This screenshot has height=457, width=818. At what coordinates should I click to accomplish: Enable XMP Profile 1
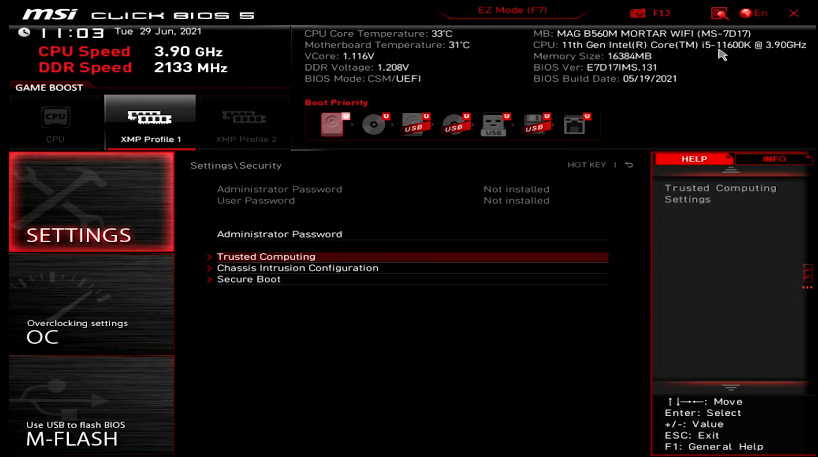150,122
